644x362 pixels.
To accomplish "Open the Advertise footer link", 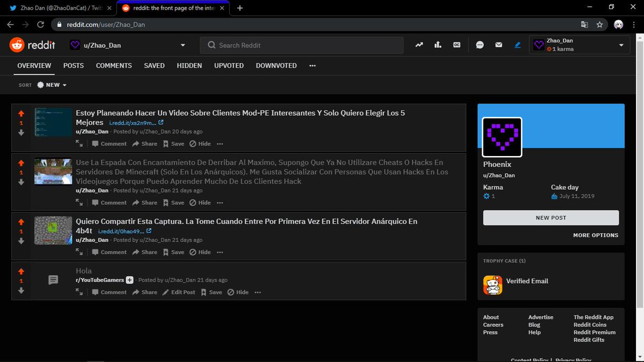I will pos(540,317).
